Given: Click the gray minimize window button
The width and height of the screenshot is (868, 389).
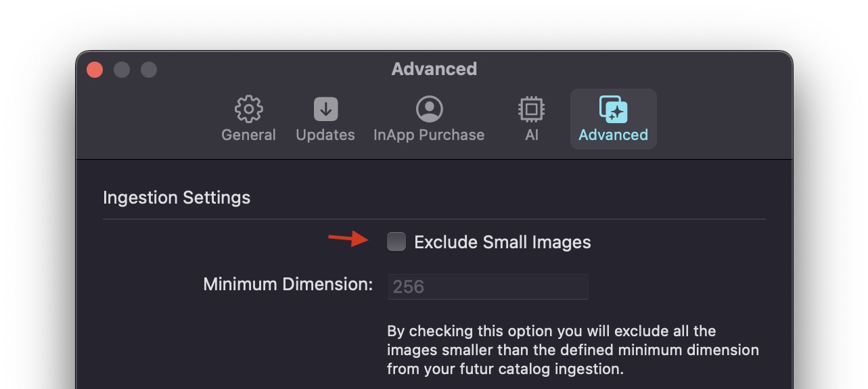Looking at the screenshot, I should (122, 70).
